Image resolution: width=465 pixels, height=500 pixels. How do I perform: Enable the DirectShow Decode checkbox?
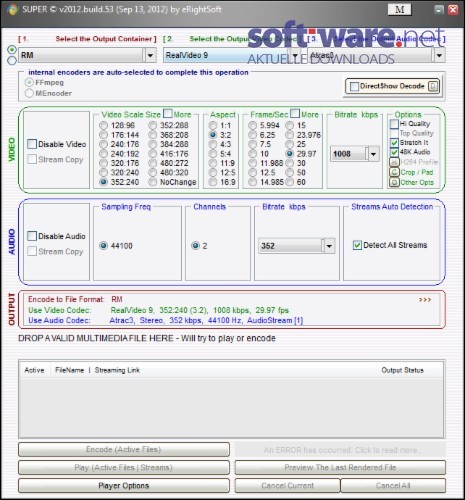[x=354, y=87]
